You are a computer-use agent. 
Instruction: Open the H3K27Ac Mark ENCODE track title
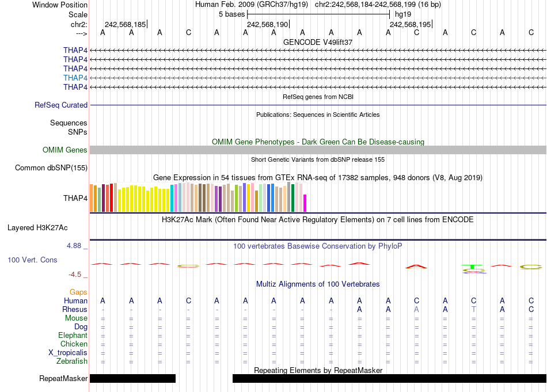coord(318,220)
